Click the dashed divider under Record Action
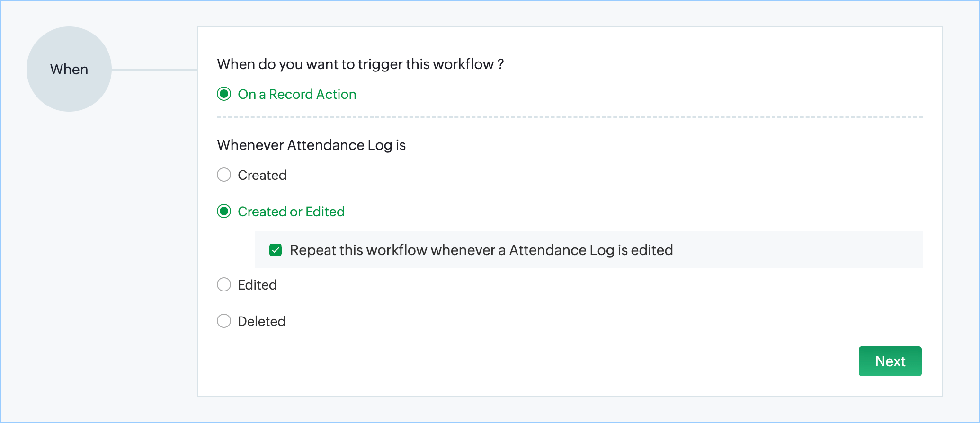Viewport: 980px width, 423px height. tap(568, 117)
